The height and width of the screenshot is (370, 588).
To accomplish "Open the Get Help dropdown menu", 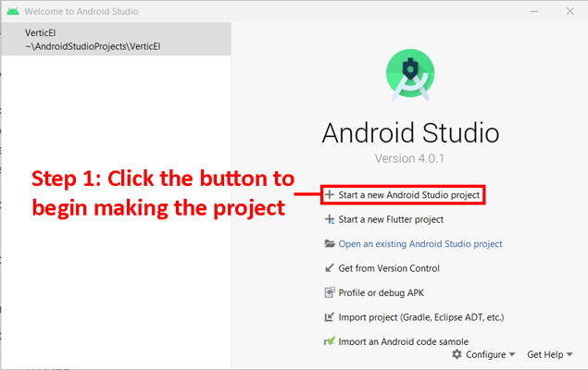I will click(550, 354).
